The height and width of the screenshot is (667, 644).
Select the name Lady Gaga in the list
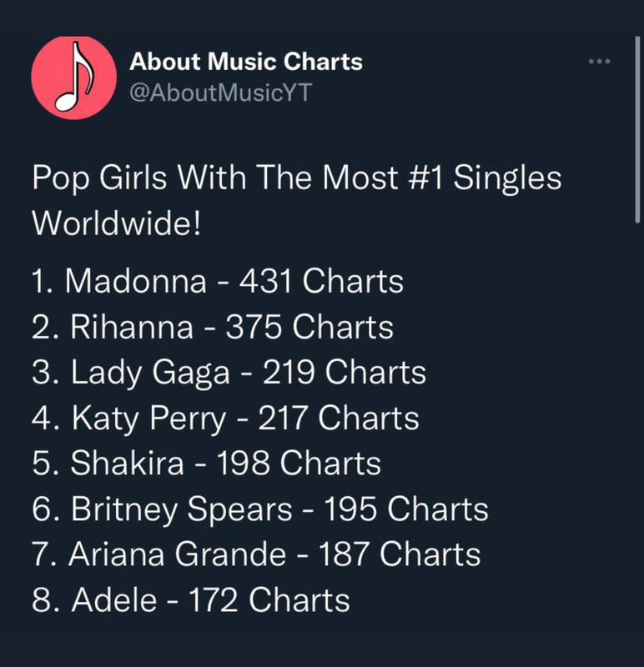pos(150,373)
